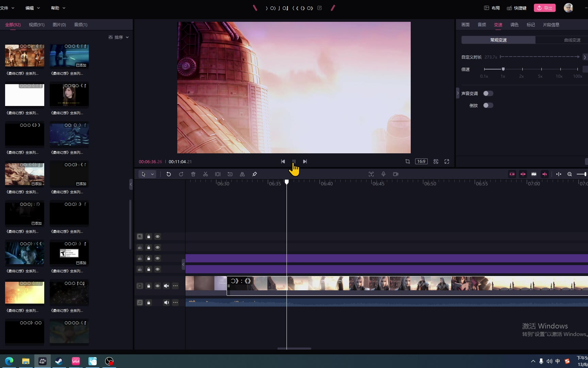
Task: Switch to 曲线变速 curve speed mode
Action: [x=572, y=40]
